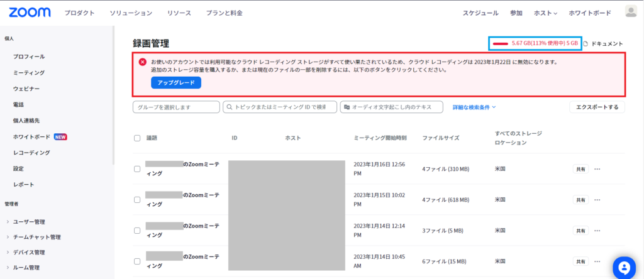Open the user profile avatar
This screenshot has height=279, width=644.
pyautogui.click(x=630, y=12)
